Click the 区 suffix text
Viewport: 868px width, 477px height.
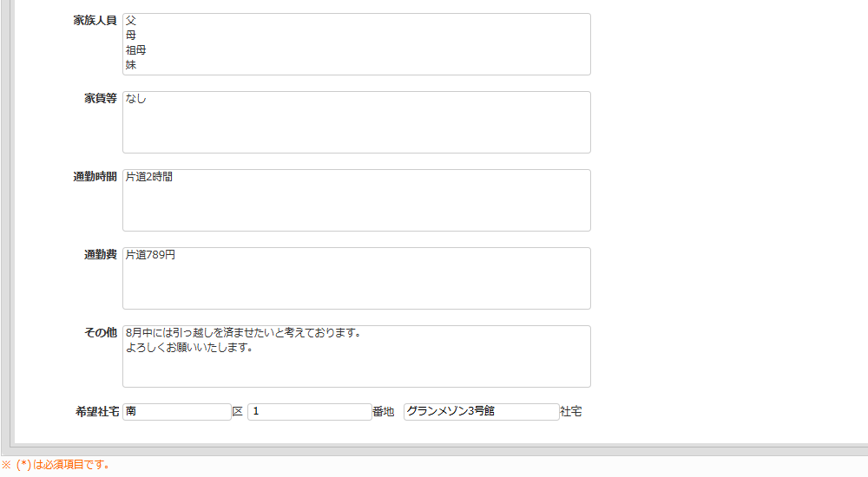[238, 412]
